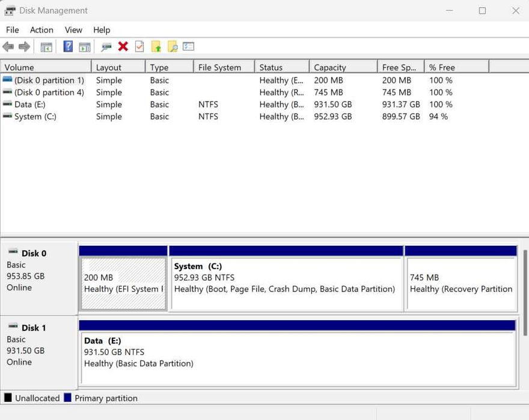Sort list by the Capacity column header
Screen dimensions: 529x420
(330, 67)
